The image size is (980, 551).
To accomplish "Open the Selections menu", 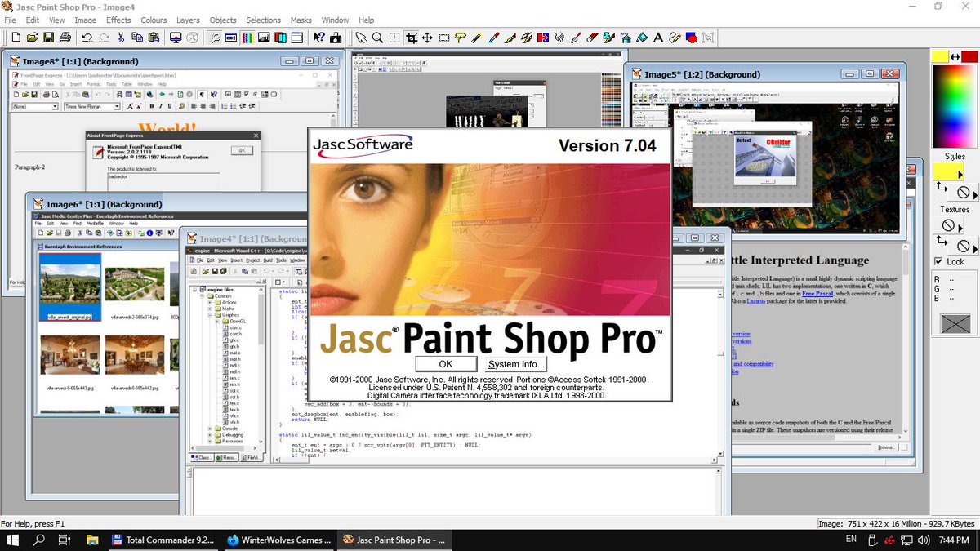I will [264, 20].
